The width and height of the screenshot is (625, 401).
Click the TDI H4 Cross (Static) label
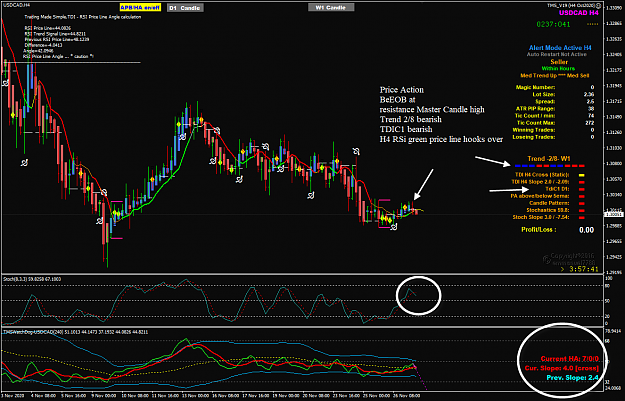tap(542, 175)
